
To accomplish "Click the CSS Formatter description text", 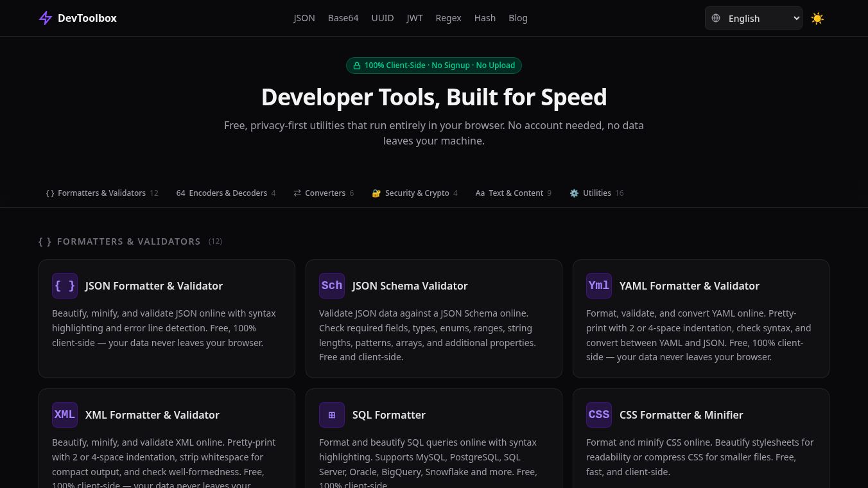I will [700, 457].
